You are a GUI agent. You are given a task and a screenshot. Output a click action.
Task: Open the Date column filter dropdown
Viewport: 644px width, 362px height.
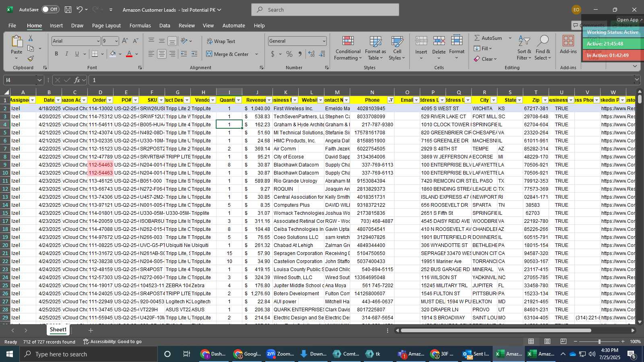[x=58, y=100]
